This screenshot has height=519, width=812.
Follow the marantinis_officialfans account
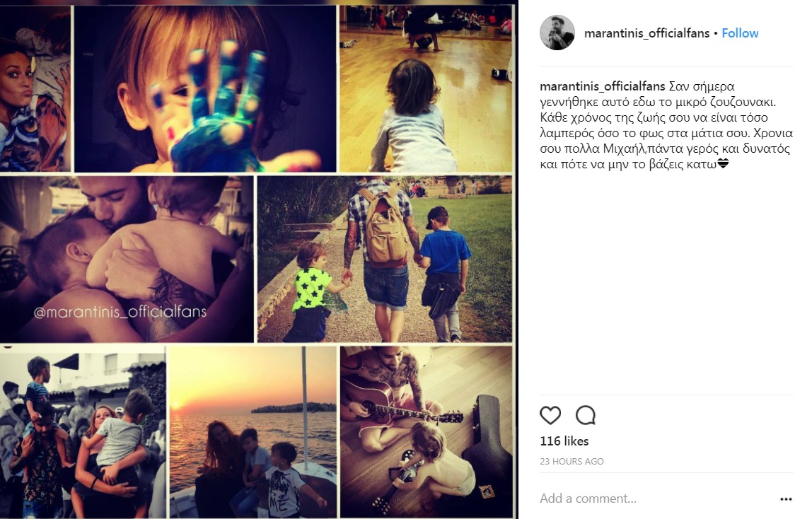point(740,33)
